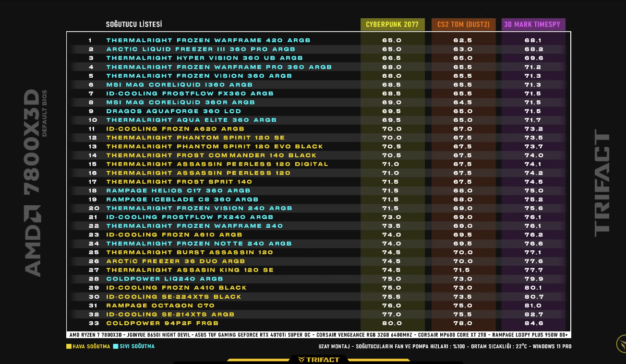Viewport: 626px width, 364px height.
Task: Click Thermalright Phantom Spirit 120 EVO Black
Action: [215, 147]
